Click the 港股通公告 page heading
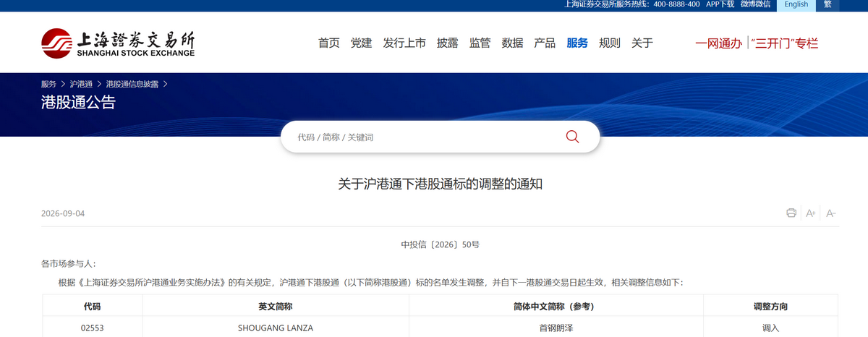Viewport: 868px width, 337px height. [78, 103]
